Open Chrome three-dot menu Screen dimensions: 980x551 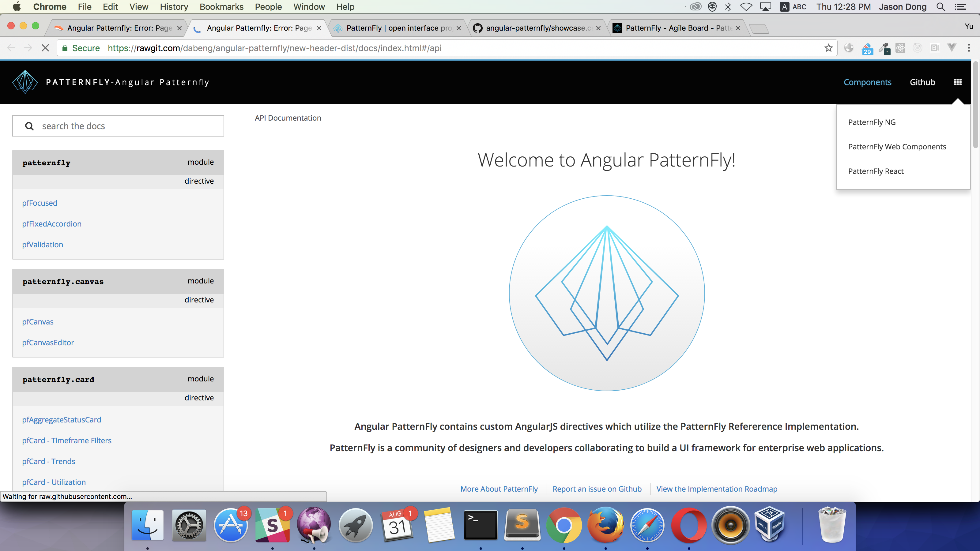(x=969, y=48)
